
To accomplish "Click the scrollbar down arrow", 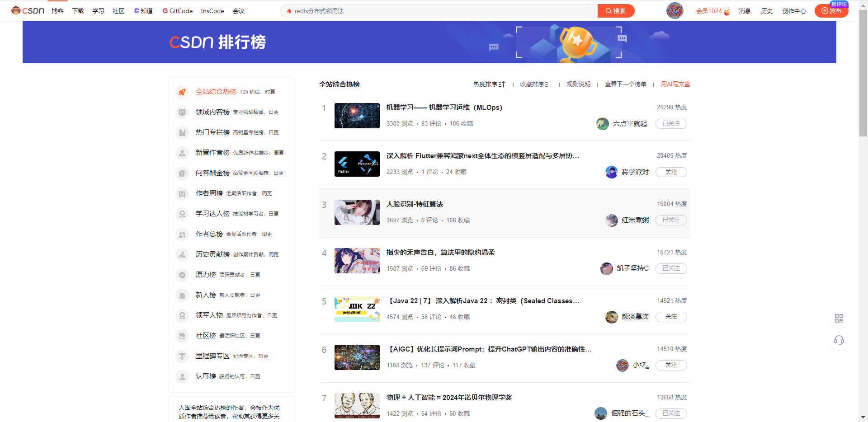I will point(863,417).
